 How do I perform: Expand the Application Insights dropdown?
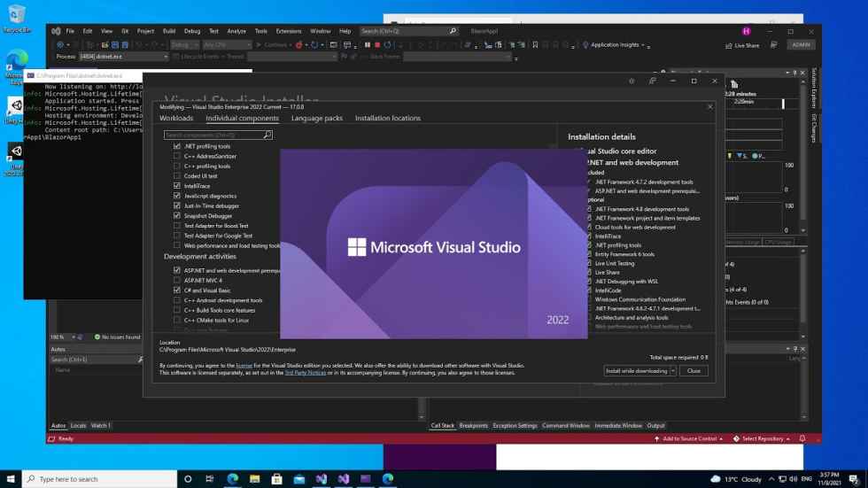[643, 45]
